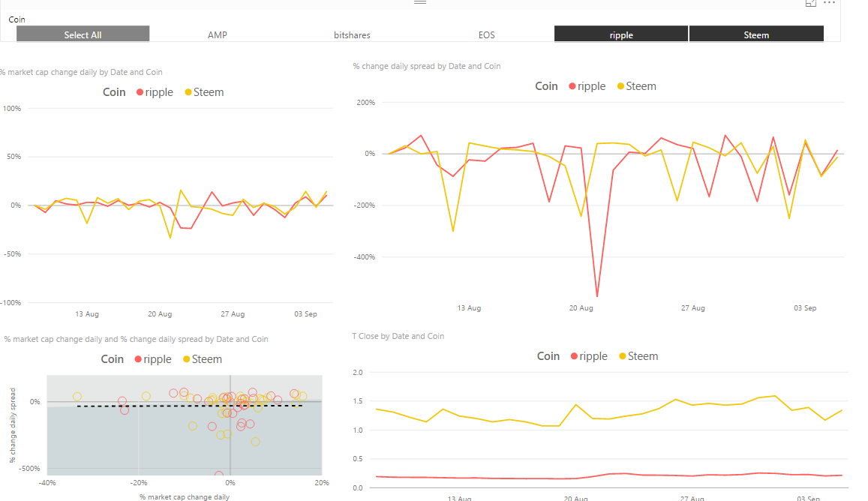Toggle the Select All slicer button
This screenshot has width=868, height=501.
point(83,34)
